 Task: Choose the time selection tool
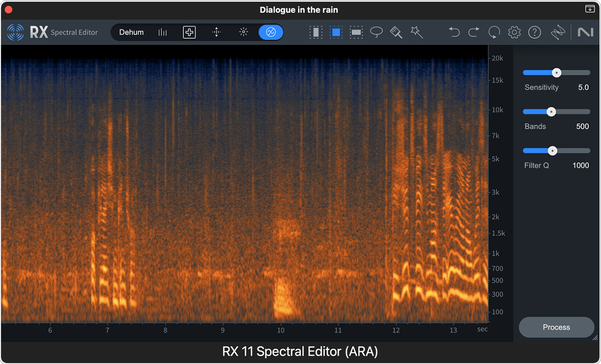pos(316,33)
